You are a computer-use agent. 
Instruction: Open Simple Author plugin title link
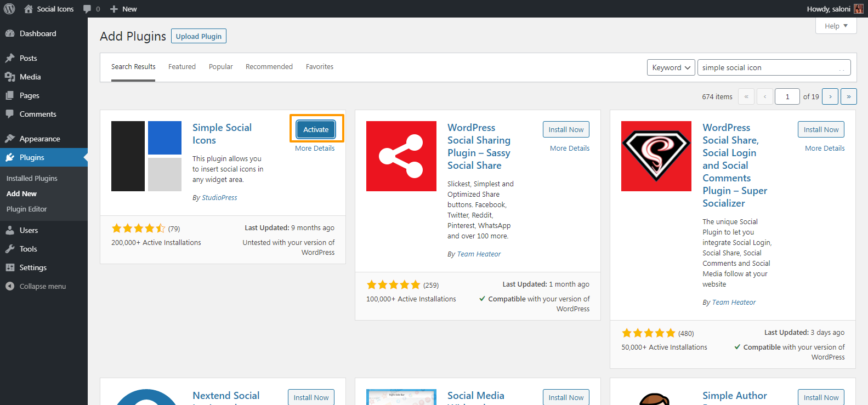tap(735, 396)
